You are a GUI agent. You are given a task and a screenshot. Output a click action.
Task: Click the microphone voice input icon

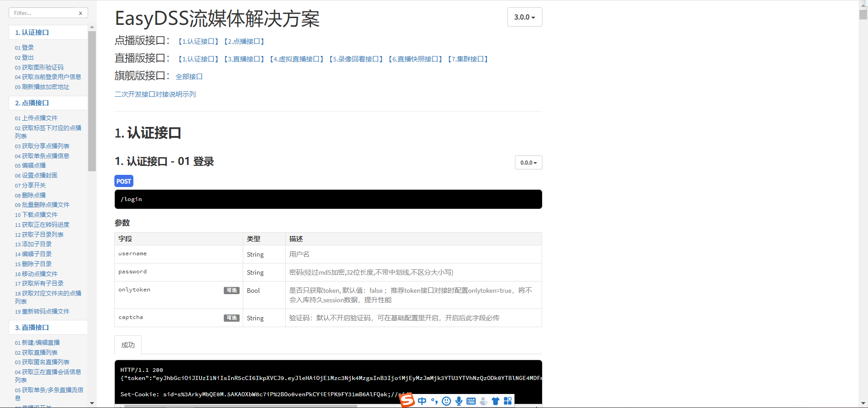point(459,401)
